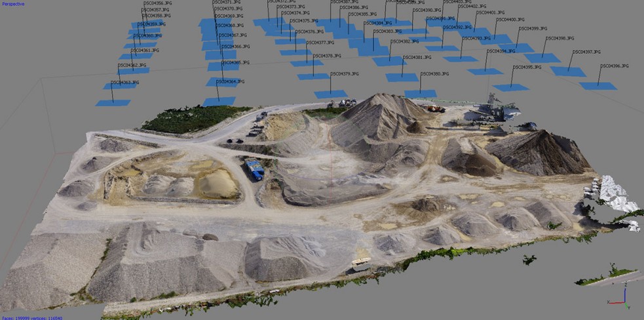Image resolution: width=644 pixels, height=320 pixels.
Task: Click the Perspective view mode label
Action: pos(12,4)
